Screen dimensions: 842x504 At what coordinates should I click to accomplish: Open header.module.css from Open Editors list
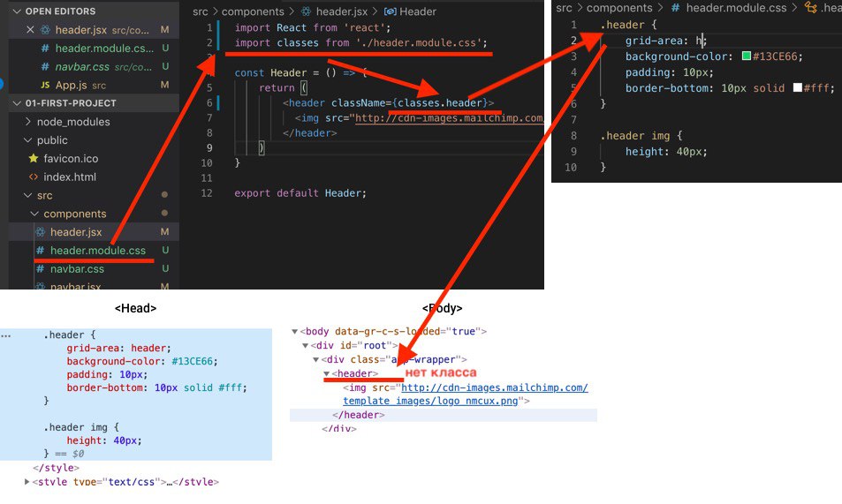click(104, 49)
